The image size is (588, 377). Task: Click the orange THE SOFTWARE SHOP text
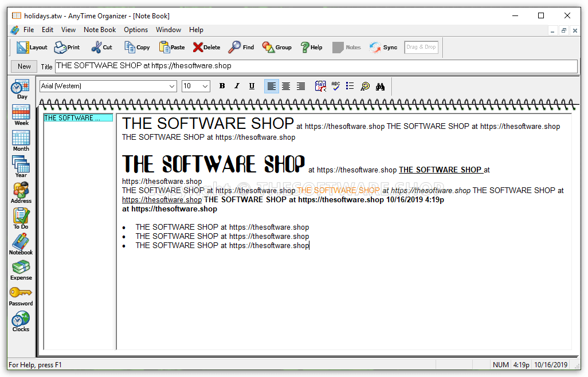tap(338, 190)
